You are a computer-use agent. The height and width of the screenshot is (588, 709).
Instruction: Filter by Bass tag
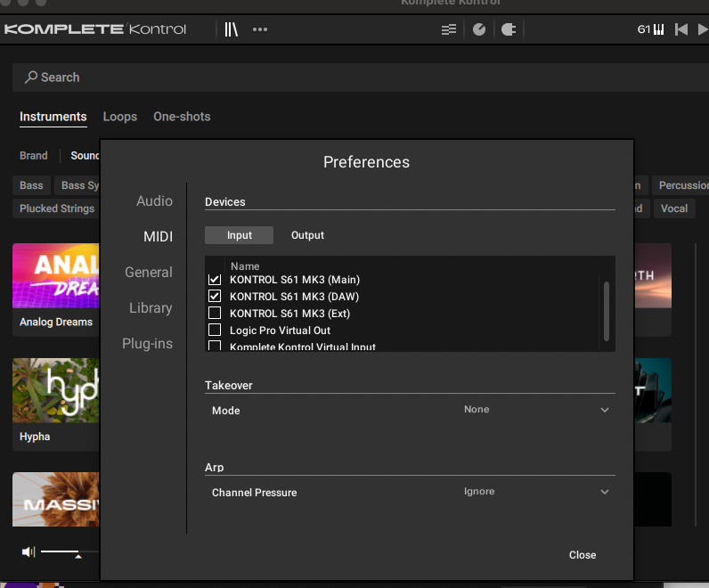tap(31, 185)
